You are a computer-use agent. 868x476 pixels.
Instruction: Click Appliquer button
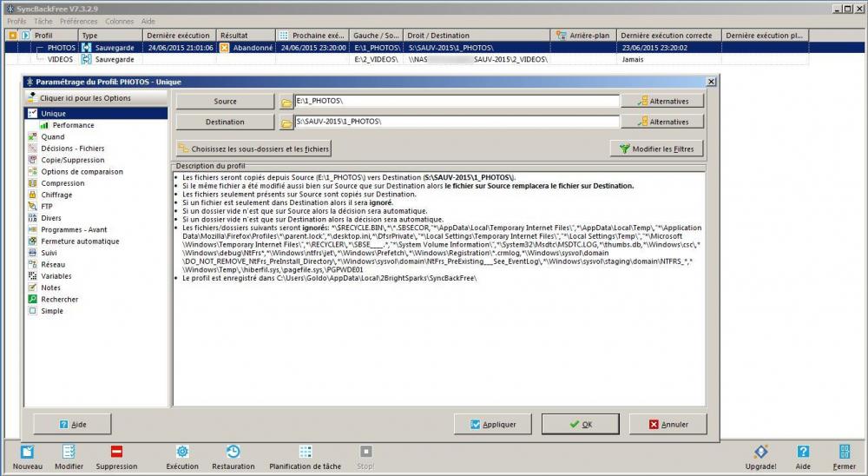tap(493, 425)
